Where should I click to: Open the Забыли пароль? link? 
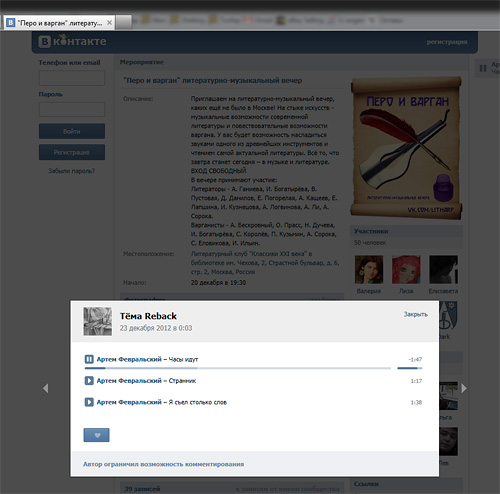click(x=72, y=171)
